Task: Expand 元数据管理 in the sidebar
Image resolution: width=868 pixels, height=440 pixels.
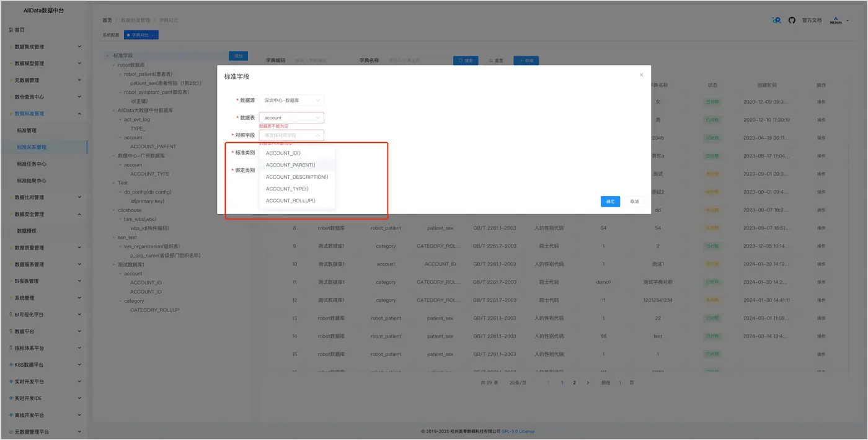Action: pos(44,80)
